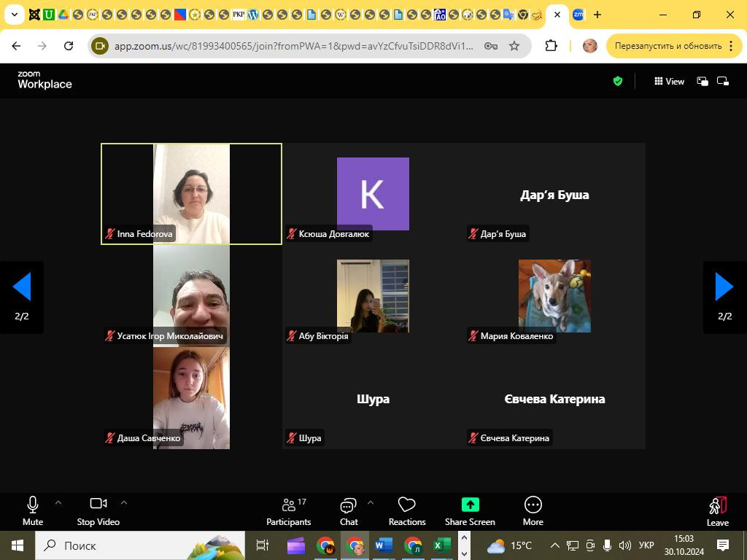This screenshot has height=560, width=747.
Task: Expand chat options arrow next to Chat
Action: point(370,502)
